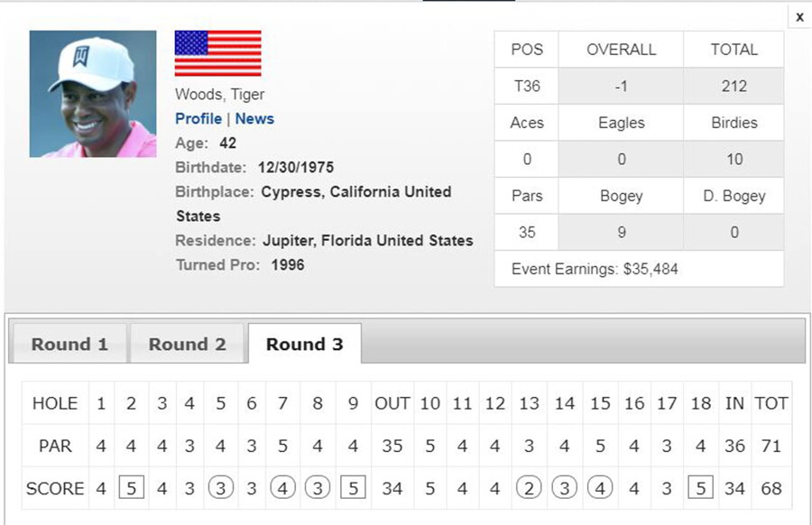Click the circled birdie 4 on hole 15
812x525 pixels.
tap(600, 488)
